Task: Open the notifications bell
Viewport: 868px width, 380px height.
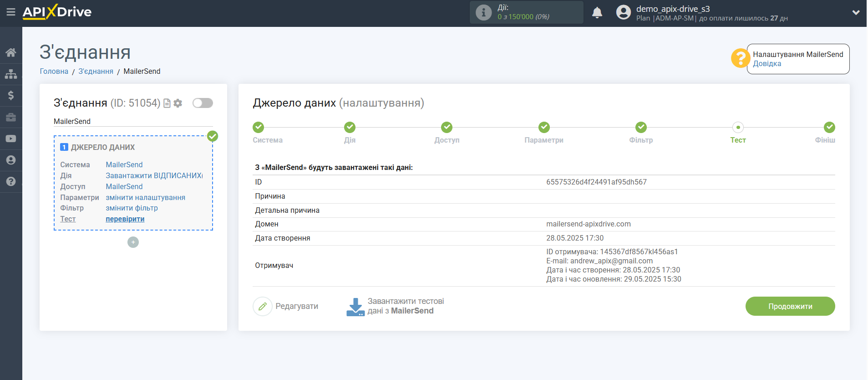Action: 597,12
